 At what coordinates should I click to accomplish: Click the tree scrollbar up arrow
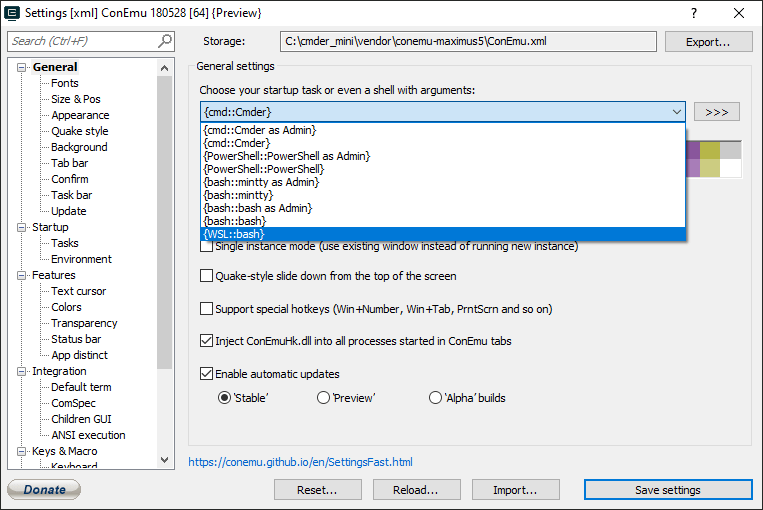click(164, 68)
